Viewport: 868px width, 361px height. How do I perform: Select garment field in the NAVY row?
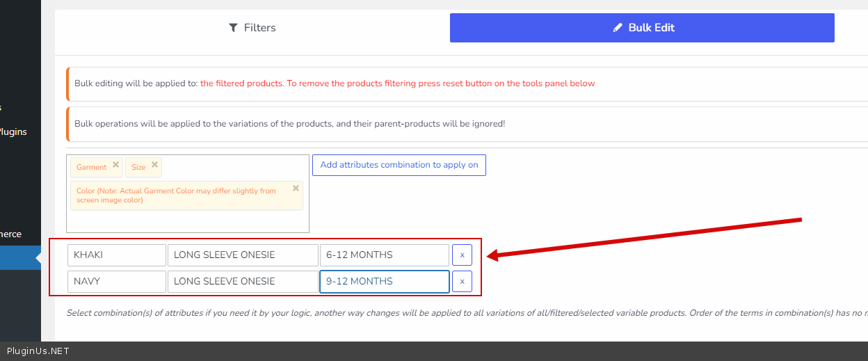[x=242, y=282]
